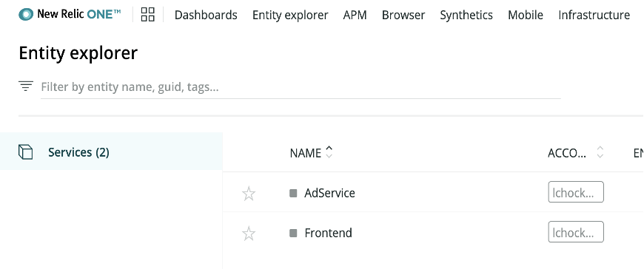Click AdService gray status square
Viewport: 644px width, 269px height.
(x=293, y=193)
